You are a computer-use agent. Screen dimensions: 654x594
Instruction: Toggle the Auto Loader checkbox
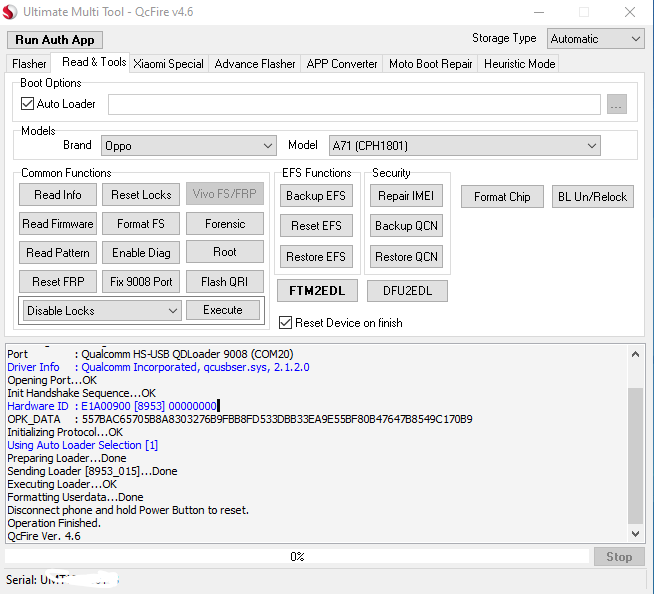coord(28,103)
